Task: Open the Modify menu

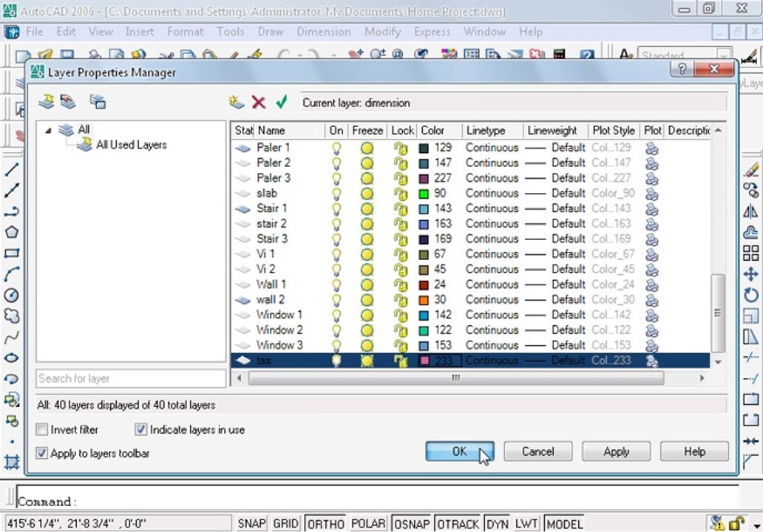Action: (x=382, y=32)
